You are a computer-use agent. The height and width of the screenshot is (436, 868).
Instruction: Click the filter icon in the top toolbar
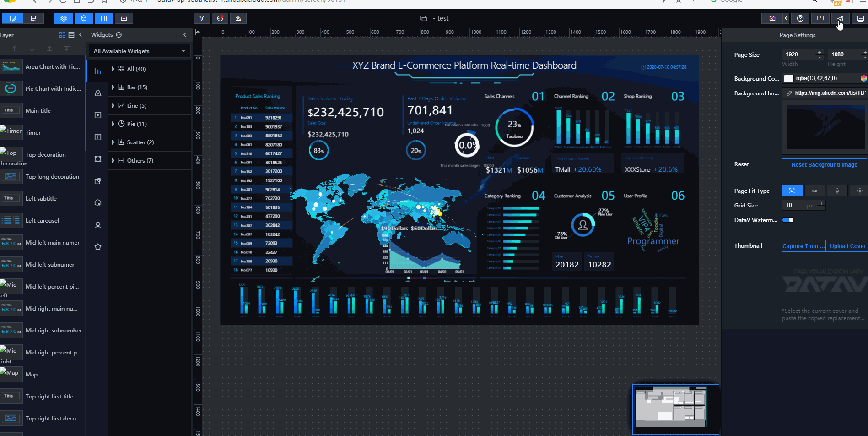(201, 18)
